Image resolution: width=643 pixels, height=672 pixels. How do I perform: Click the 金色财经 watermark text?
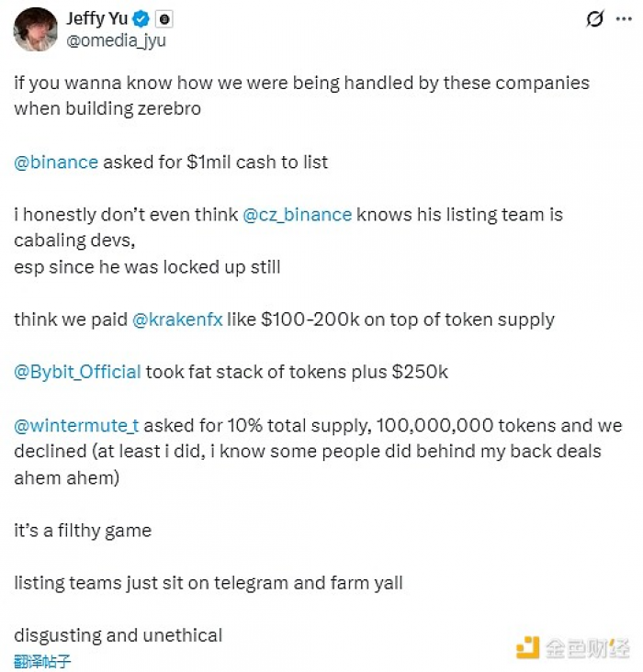click(587, 647)
